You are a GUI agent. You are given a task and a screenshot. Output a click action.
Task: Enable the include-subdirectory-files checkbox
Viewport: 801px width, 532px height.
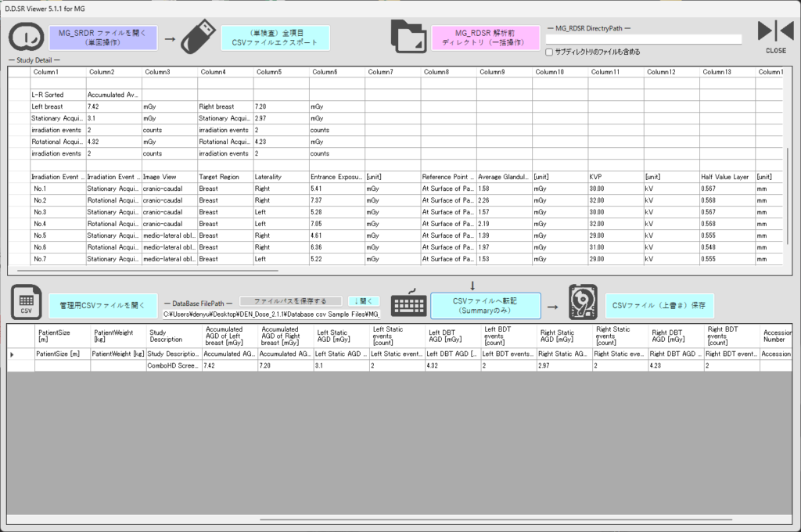[549, 52]
